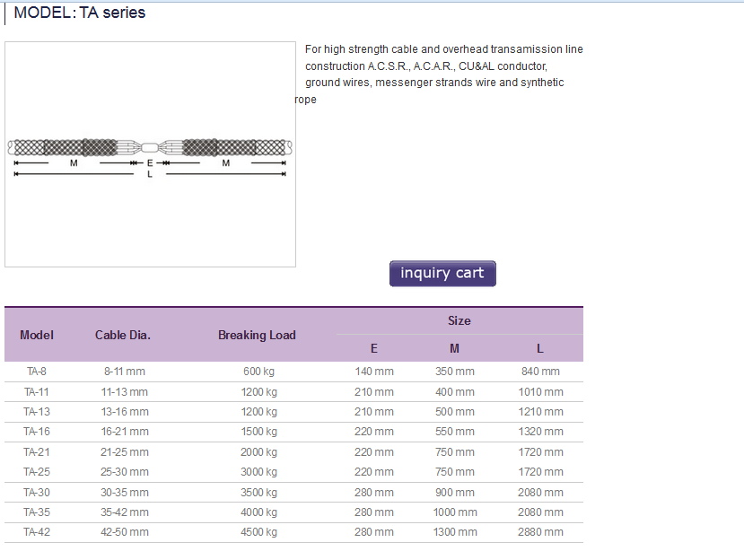The height and width of the screenshot is (560, 744).
Task: Click the Cable Dia. column header
Action: tap(123, 335)
